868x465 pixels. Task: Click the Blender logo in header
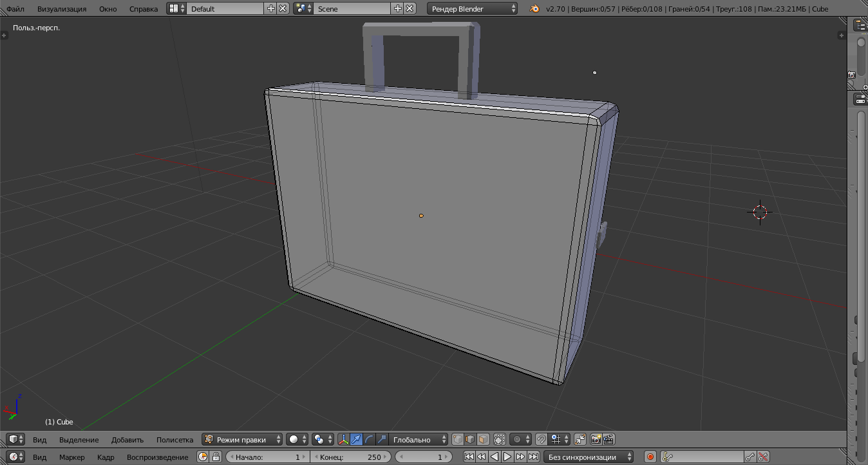[x=534, y=9]
